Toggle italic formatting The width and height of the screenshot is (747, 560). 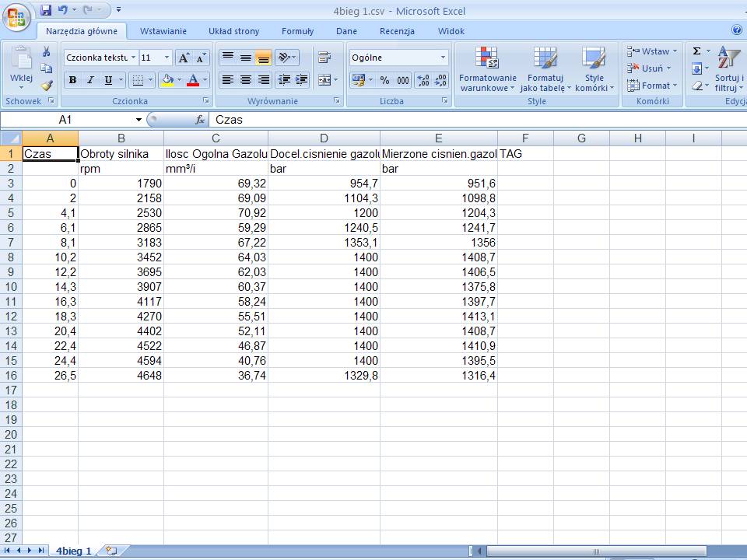tap(90, 80)
